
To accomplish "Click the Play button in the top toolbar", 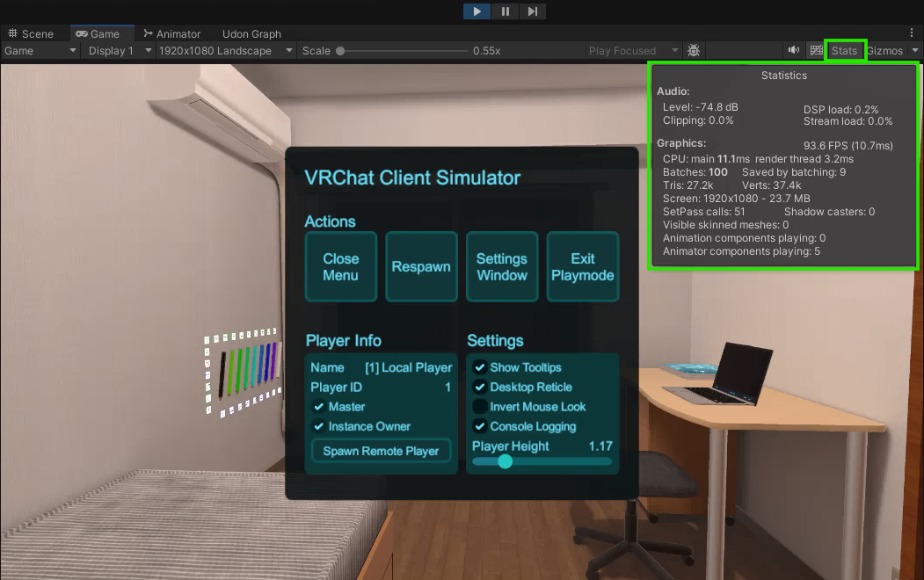I will [x=477, y=11].
